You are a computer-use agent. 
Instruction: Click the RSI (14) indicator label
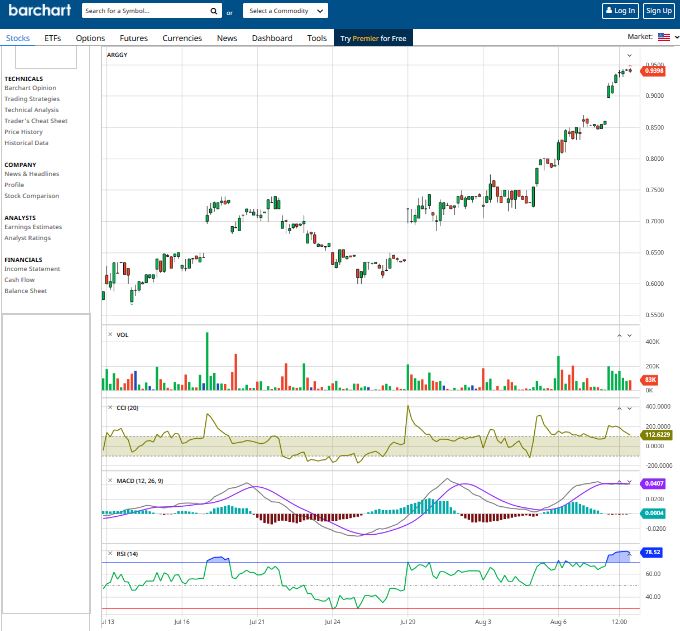pyautogui.click(x=127, y=553)
